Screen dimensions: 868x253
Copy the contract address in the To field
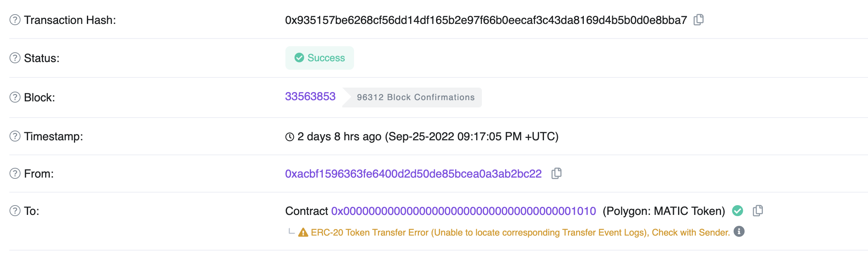tap(758, 211)
